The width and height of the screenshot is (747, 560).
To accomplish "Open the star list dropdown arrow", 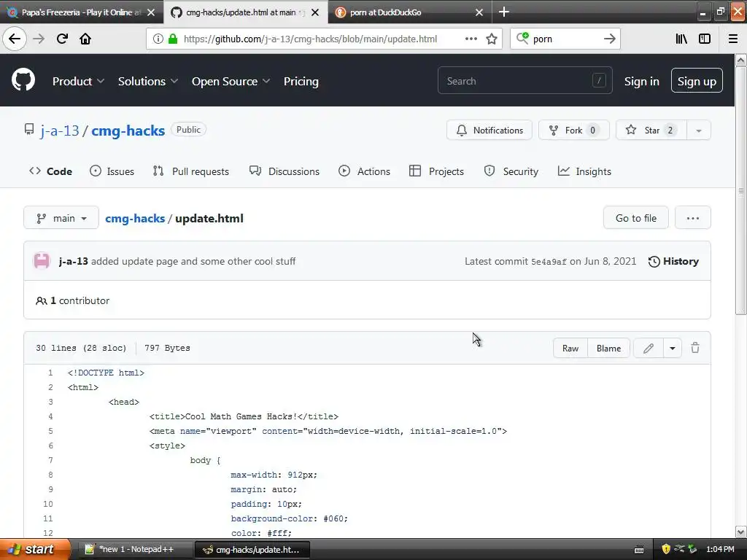I will tap(698, 131).
